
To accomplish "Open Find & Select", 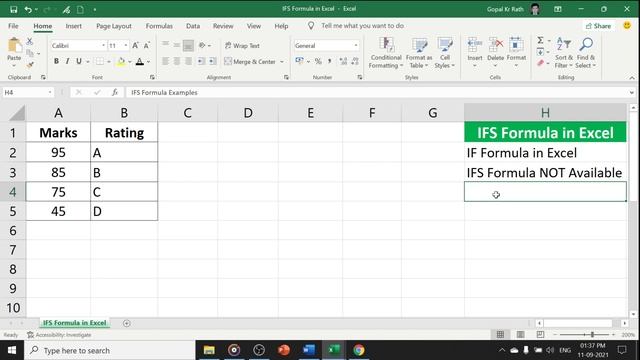I will coord(586,53).
